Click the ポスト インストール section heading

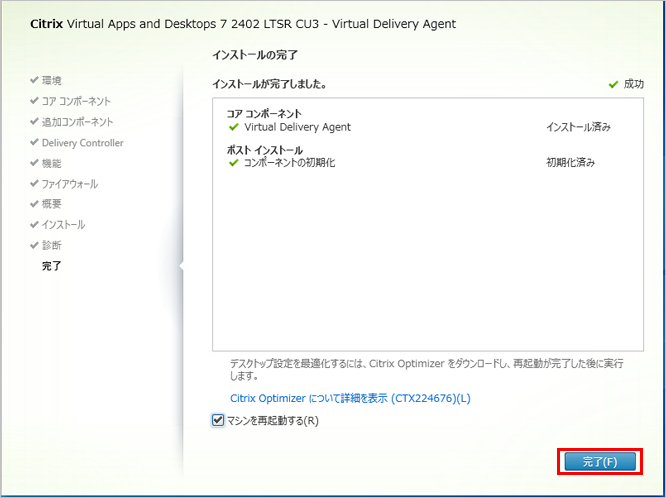coord(264,150)
